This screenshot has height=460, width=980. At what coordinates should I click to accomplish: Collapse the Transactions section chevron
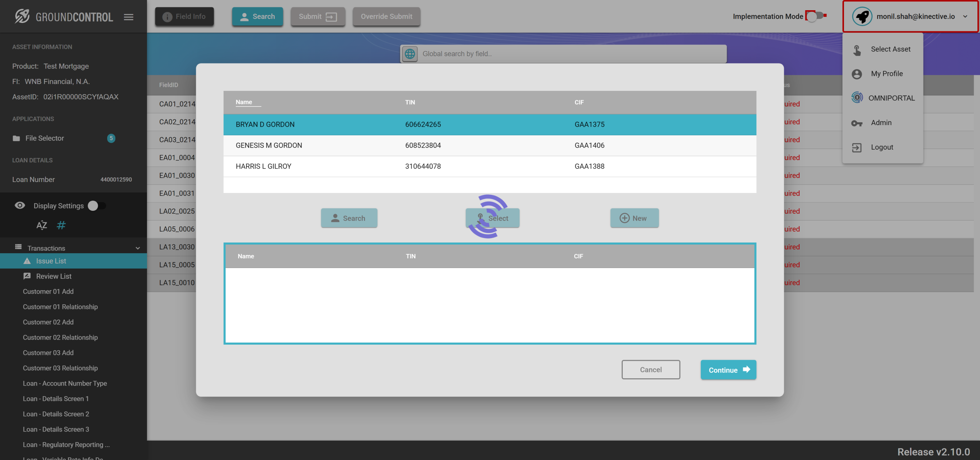(x=138, y=248)
